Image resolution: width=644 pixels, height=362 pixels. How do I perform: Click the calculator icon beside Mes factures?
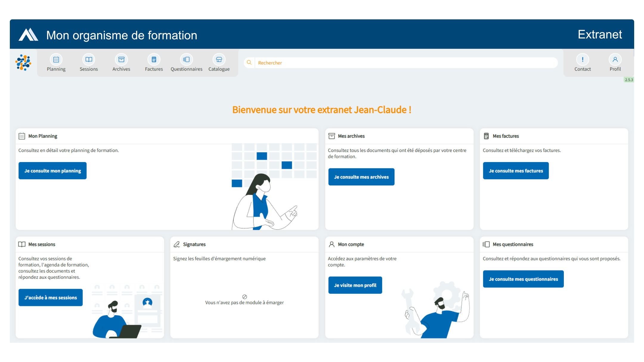pyautogui.click(x=486, y=136)
